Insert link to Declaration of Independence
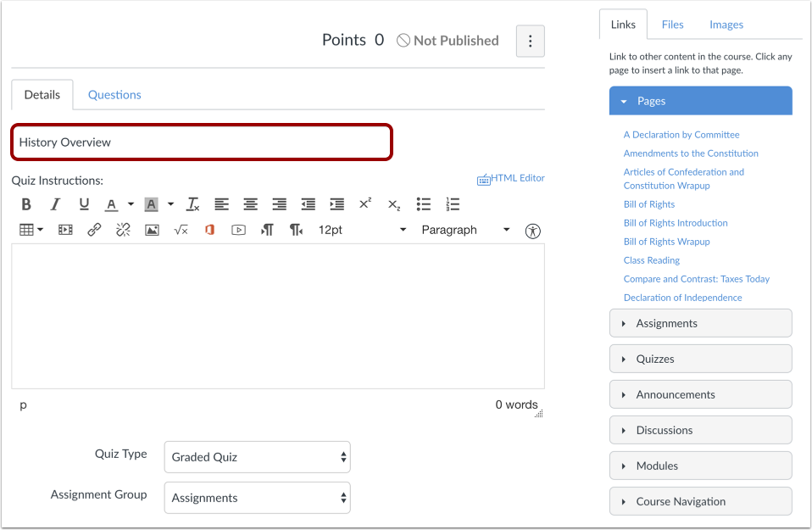 (682, 298)
